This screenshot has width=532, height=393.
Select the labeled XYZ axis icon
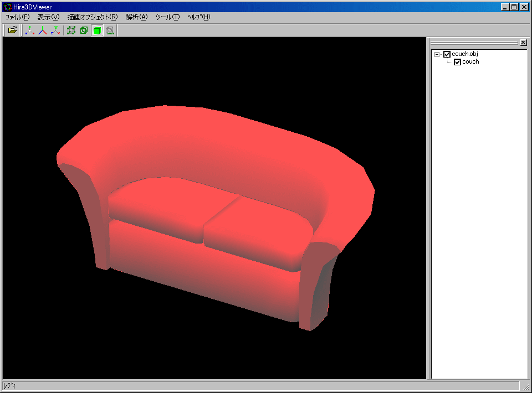coord(55,30)
